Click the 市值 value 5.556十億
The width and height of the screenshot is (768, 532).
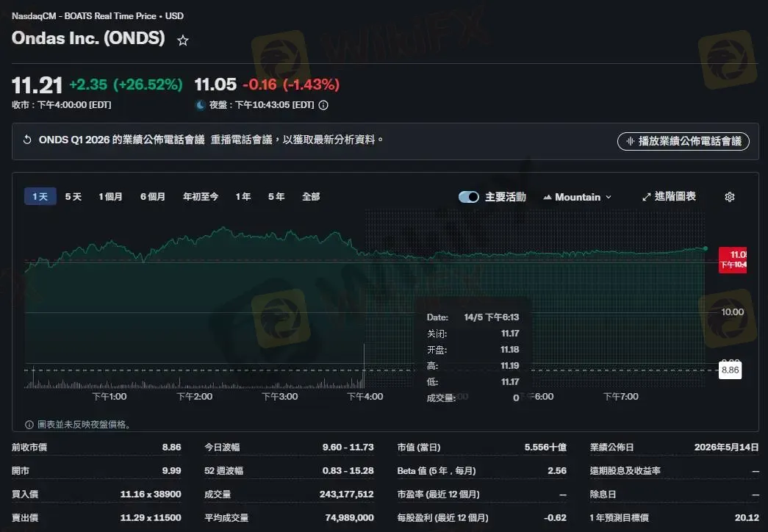pos(545,447)
